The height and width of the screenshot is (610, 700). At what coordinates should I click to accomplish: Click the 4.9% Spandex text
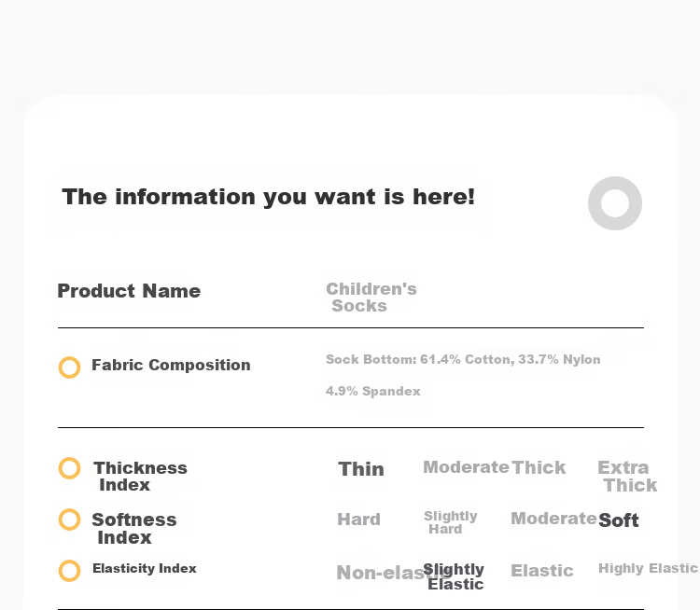click(x=373, y=392)
